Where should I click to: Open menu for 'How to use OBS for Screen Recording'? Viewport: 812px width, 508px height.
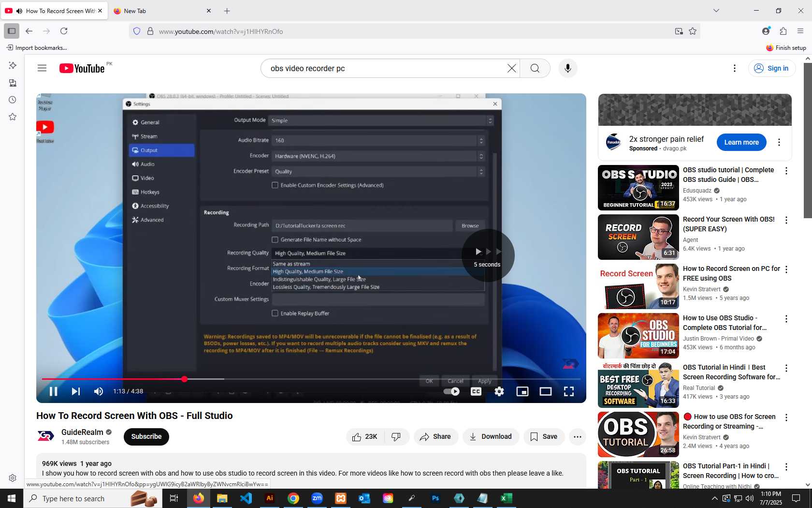786,418
